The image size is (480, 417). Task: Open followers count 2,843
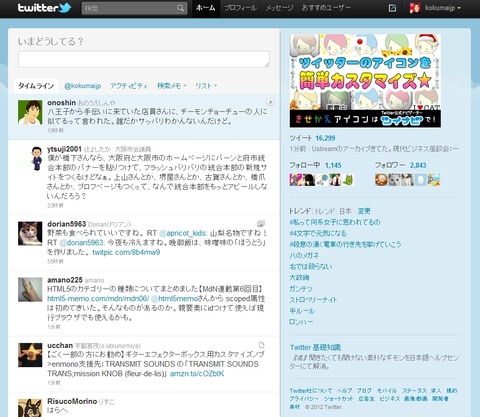click(418, 165)
